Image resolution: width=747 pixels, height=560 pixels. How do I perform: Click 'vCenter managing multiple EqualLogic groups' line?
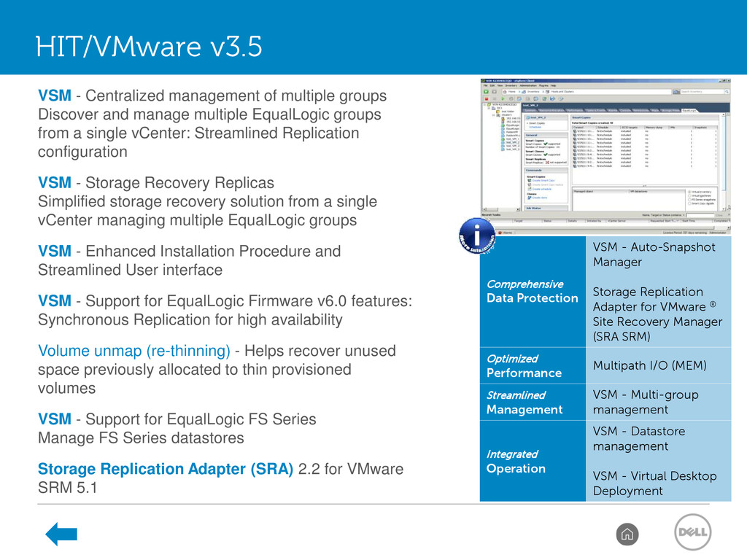click(197, 220)
